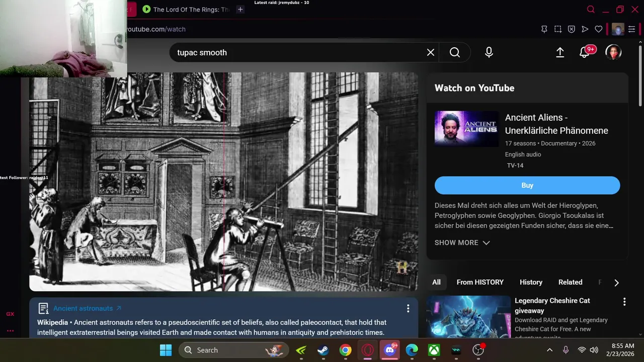Open Google Chrome from the taskbar
This screenshot has height=362, width=644.
tap(345, 350)
